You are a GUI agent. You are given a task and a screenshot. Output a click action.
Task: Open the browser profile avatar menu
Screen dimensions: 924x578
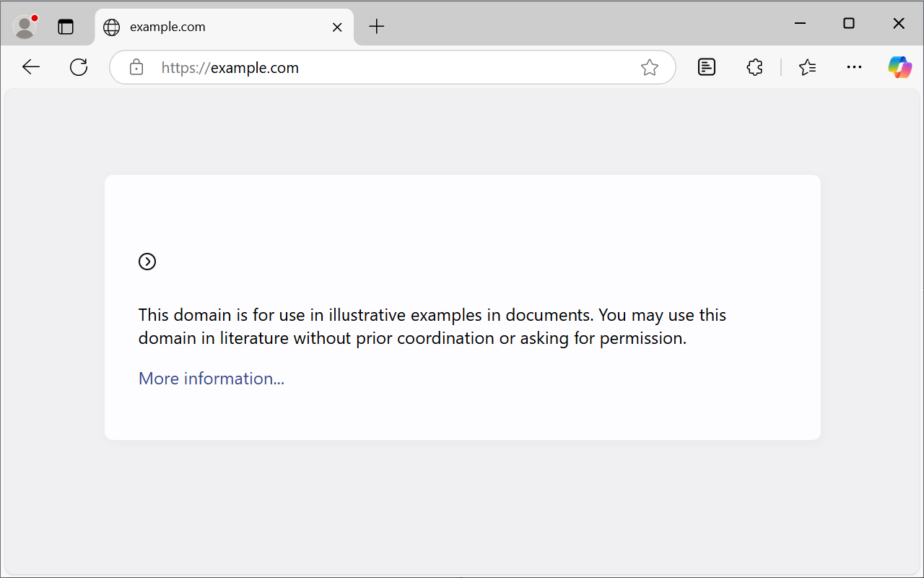pos(25,27)
